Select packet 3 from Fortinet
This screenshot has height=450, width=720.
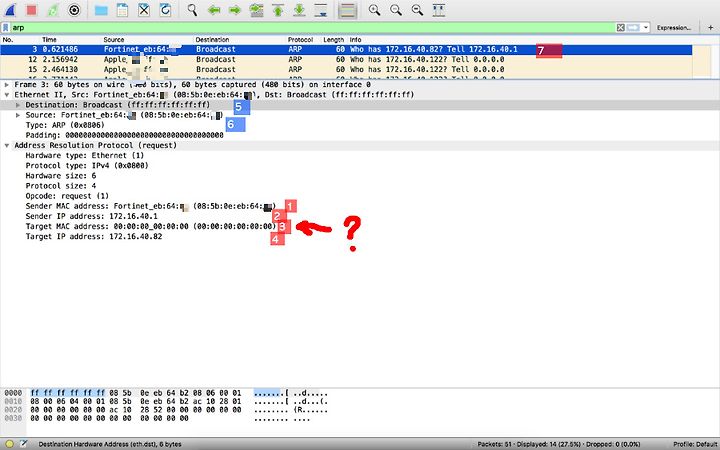pos(346,50)
